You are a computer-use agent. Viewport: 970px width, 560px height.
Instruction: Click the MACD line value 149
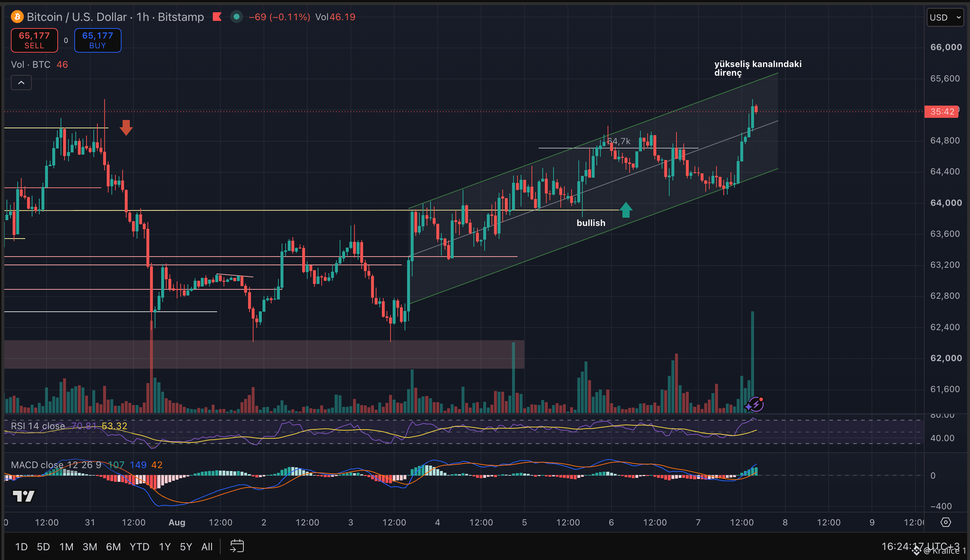coord(138,465)
